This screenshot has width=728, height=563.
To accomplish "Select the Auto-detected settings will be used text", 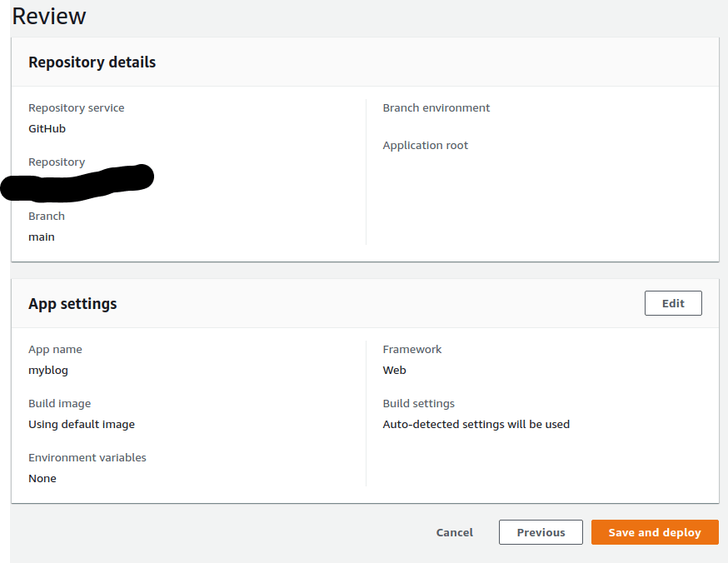I will (476, 425).
